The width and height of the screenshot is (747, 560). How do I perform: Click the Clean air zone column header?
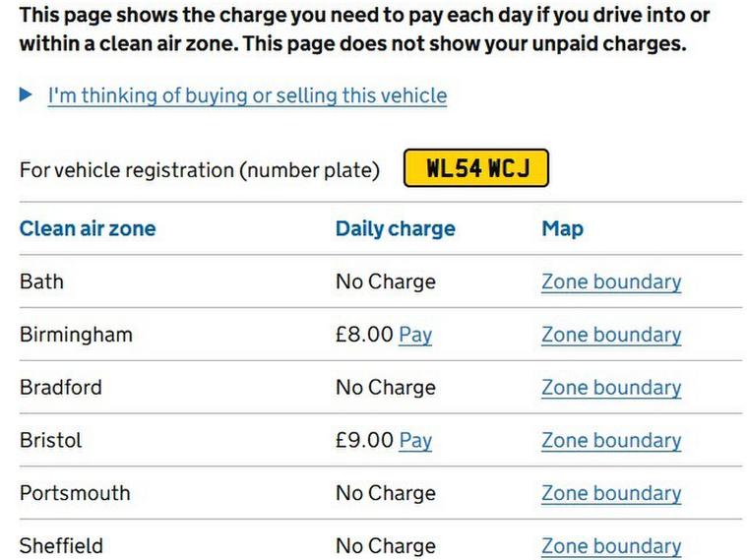88,229
